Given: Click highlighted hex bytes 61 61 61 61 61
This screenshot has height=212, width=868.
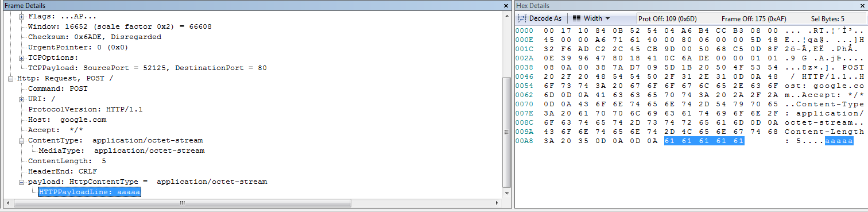Looking at the screenshot, I should pos(704,141).
